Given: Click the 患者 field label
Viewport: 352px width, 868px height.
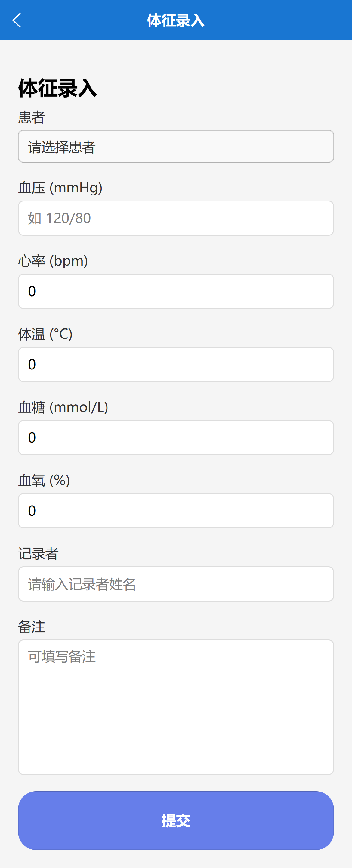Looking at the screenshot, I should tap(31, 117).
